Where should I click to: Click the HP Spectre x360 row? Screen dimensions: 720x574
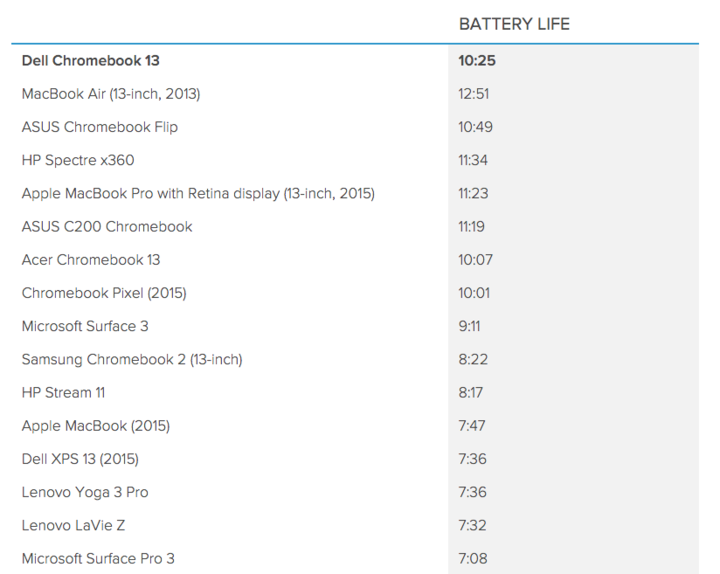pyautogui.click(x=78, y=160)
